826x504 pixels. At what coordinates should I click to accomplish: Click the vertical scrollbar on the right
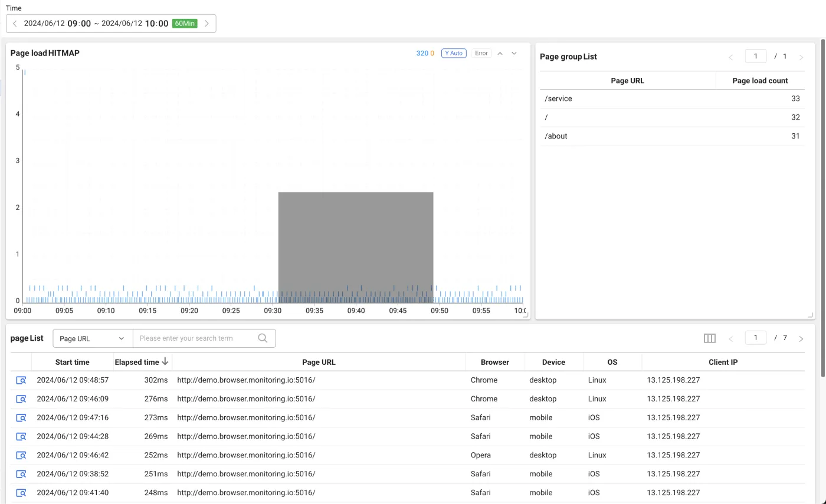point(823,209)
